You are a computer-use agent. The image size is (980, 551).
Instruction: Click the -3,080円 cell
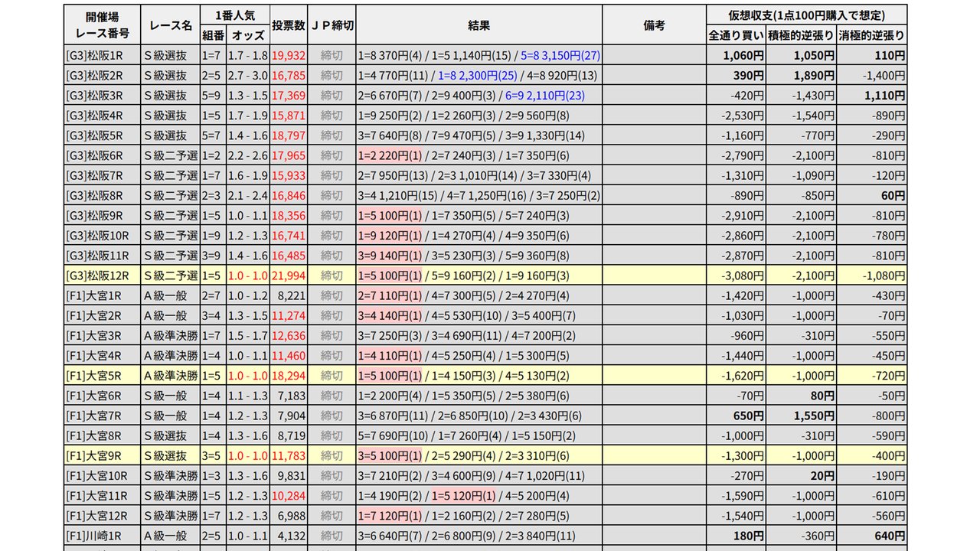click(x=737, y=274)
